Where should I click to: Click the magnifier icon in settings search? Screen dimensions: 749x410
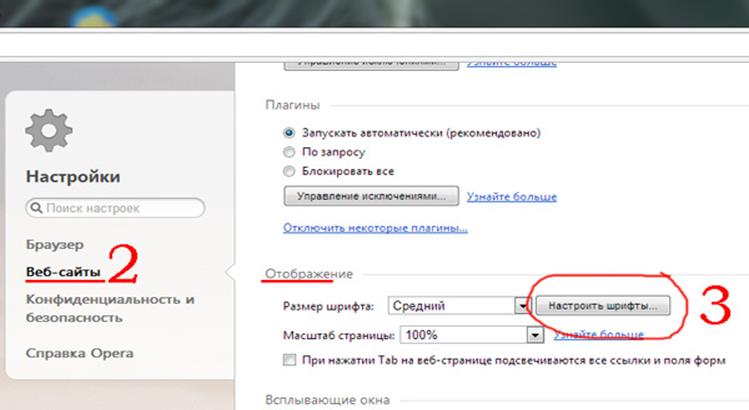pos(37,209)
